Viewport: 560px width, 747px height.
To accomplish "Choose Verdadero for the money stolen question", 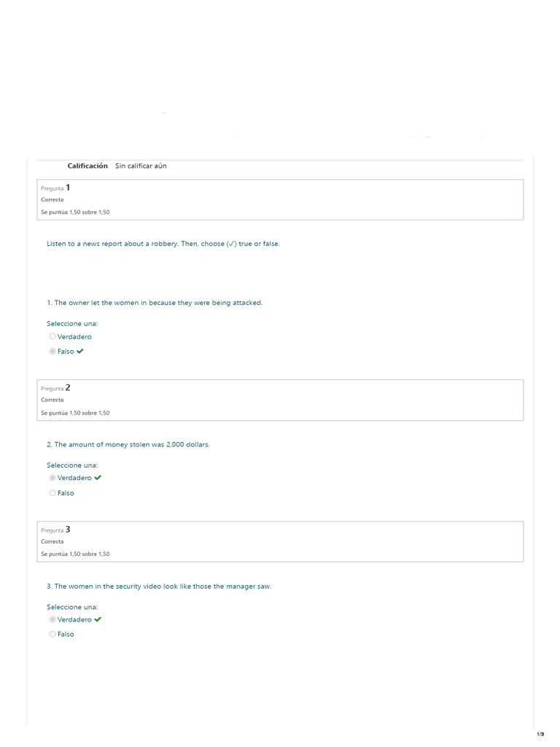I will (52, 478).
